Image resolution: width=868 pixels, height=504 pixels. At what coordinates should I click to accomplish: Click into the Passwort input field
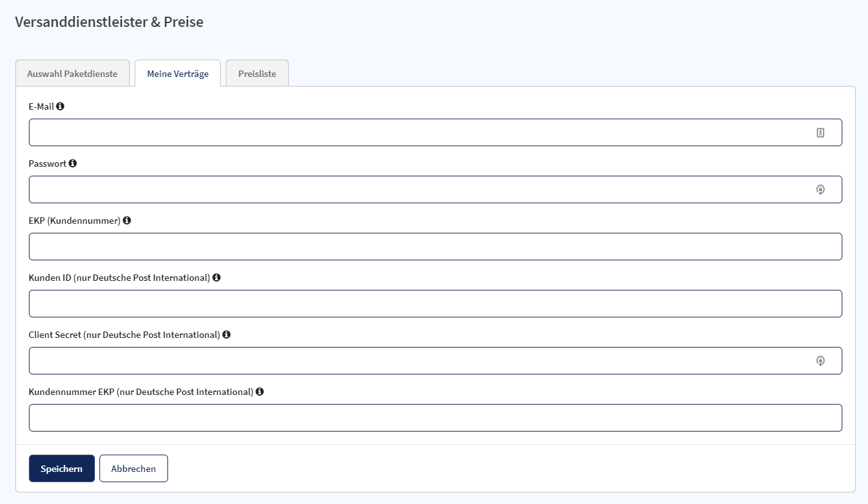(x=417, y=190)
